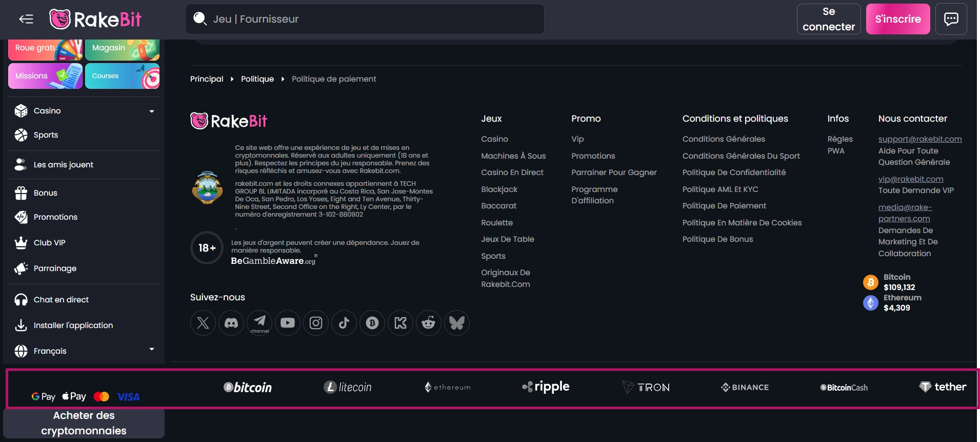Click the RakeBit logo in the footer

click(x=229, y=121)
